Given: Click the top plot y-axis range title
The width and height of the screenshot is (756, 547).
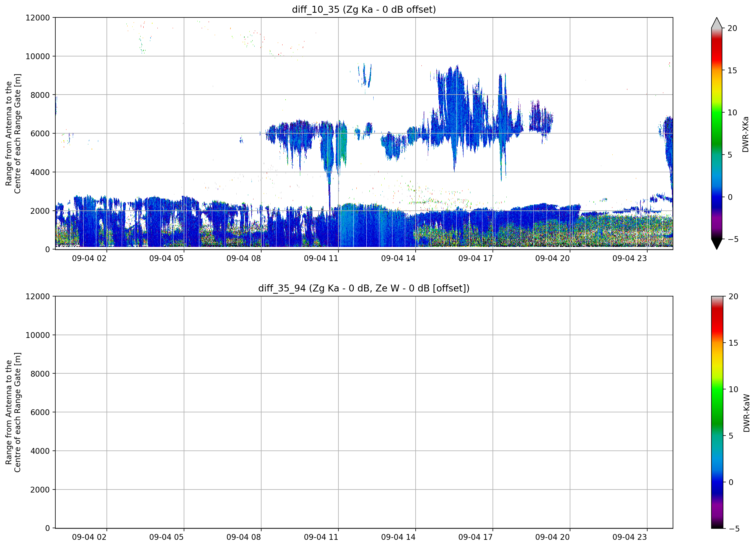Looking at the screenshot, I should click(13, 134).
